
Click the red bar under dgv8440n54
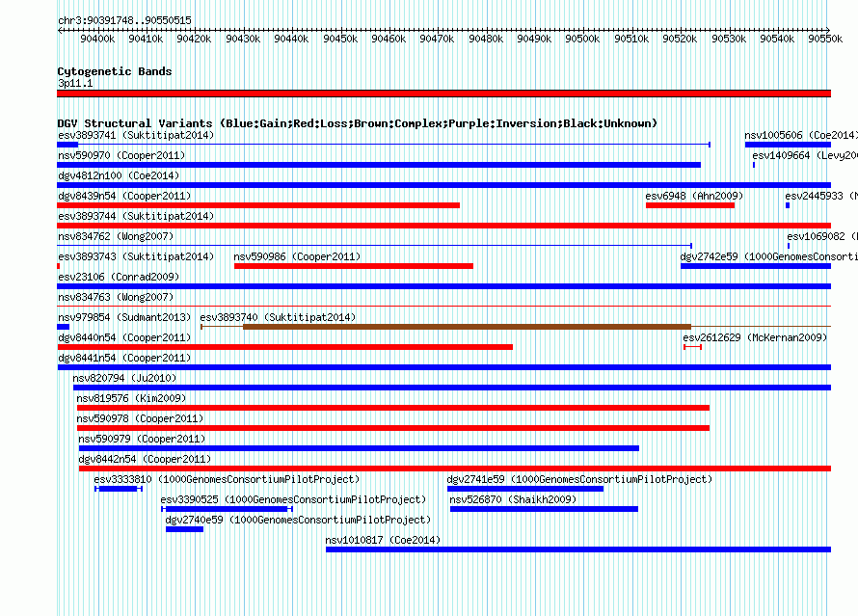point(285,347)
